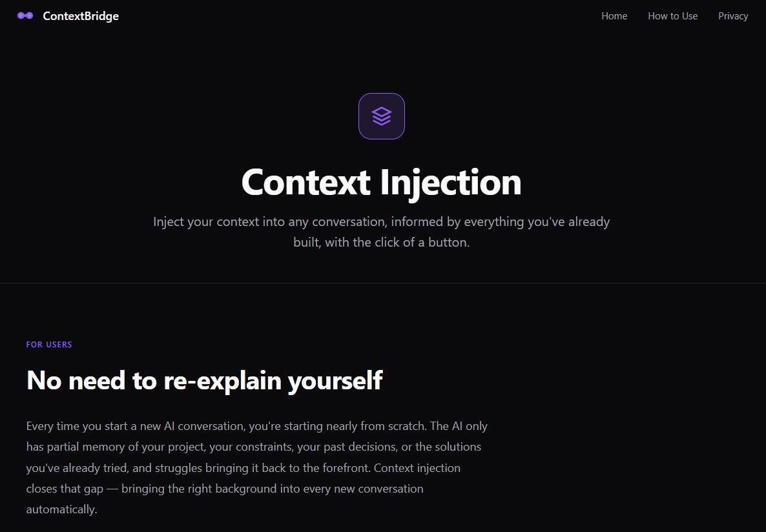The width and height of the screenshot is (766, 532).
Task: Open the Home page from the navigation
Action: pyautogui.click(x=614, y=16)
